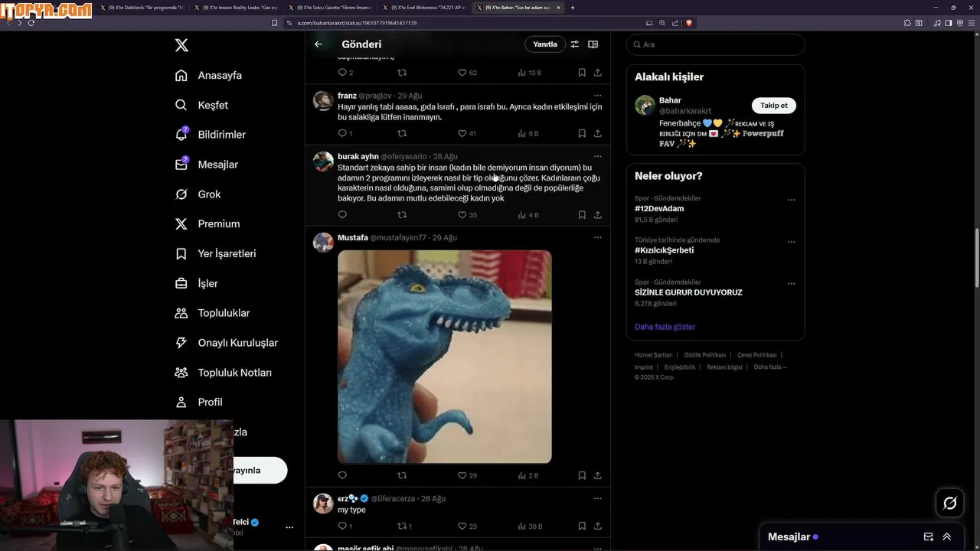Open more options on Mustafa's post
The height and width of the screenshot is (551, 980).
tap(598, 237)
